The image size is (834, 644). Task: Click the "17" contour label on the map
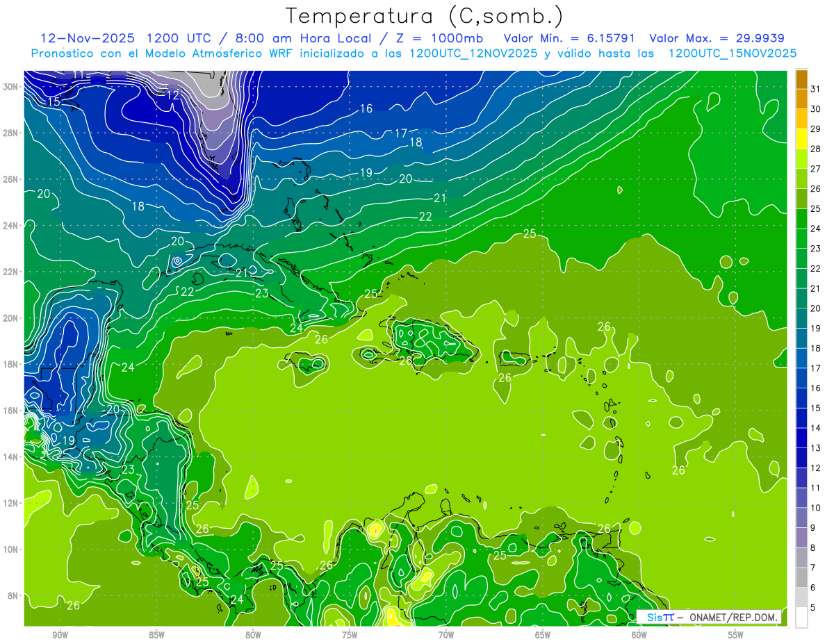pyautogui.click(x=401, y=133)
